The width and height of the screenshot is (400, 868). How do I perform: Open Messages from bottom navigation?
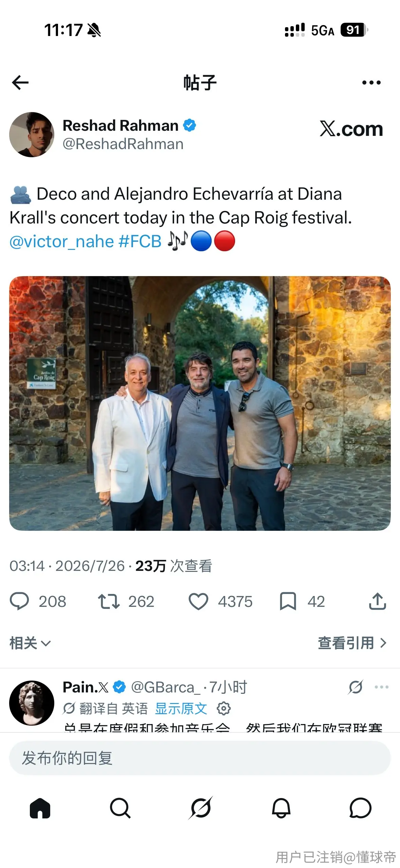360,808
